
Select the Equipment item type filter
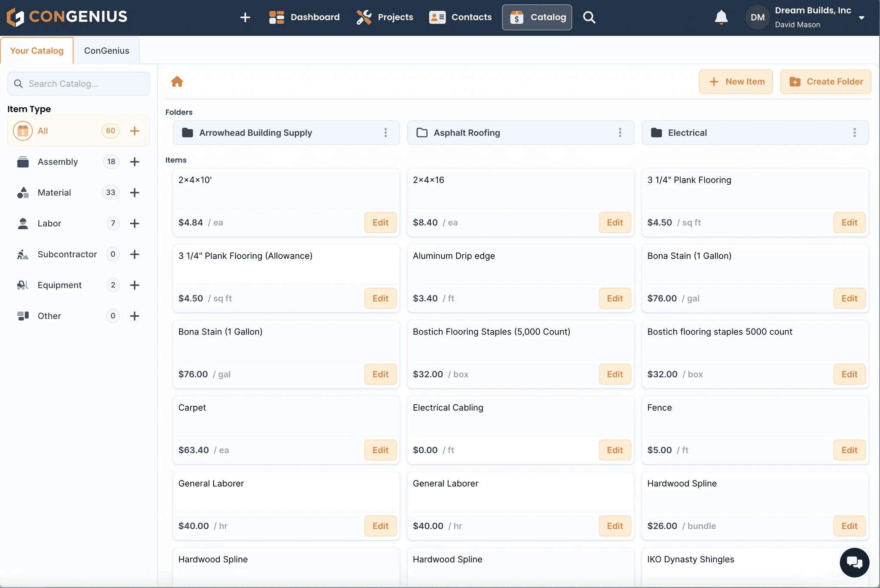[x=59, y=285]
